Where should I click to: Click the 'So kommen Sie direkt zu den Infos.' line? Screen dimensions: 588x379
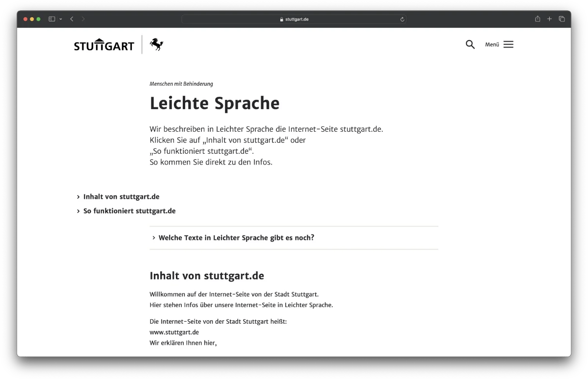(x=211, y=162)
